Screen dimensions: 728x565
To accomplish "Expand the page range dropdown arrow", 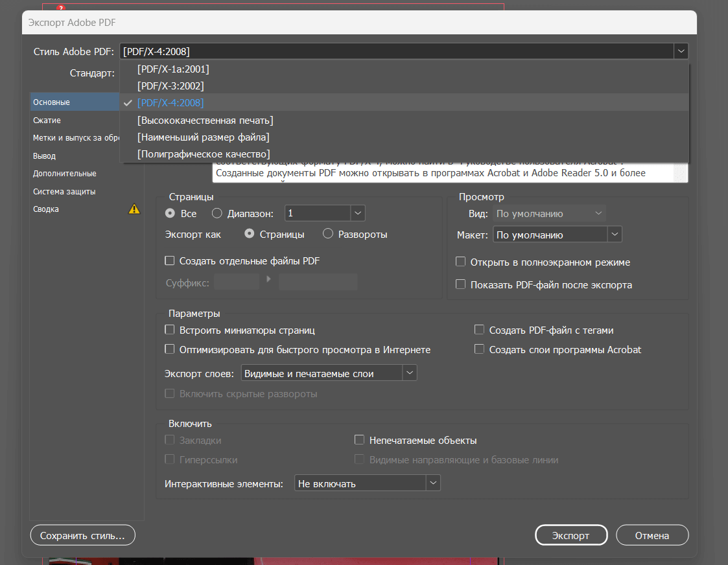I will pos(357,213).
